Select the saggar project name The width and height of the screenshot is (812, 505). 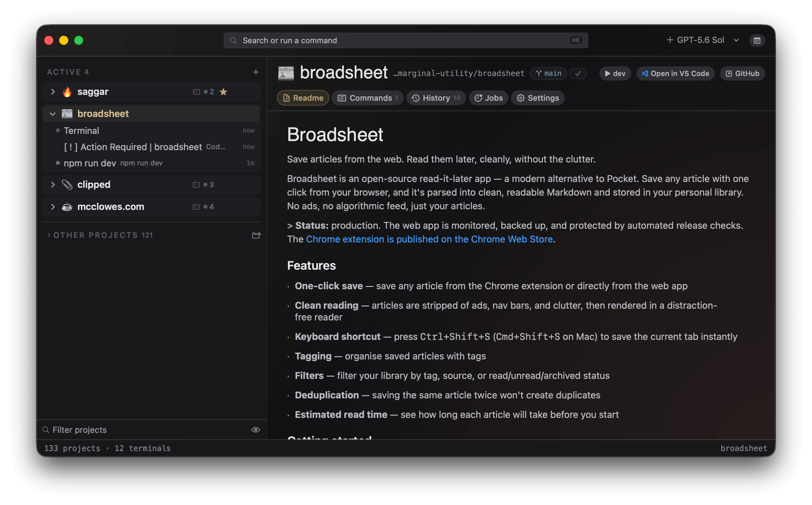tap(93, 92)
